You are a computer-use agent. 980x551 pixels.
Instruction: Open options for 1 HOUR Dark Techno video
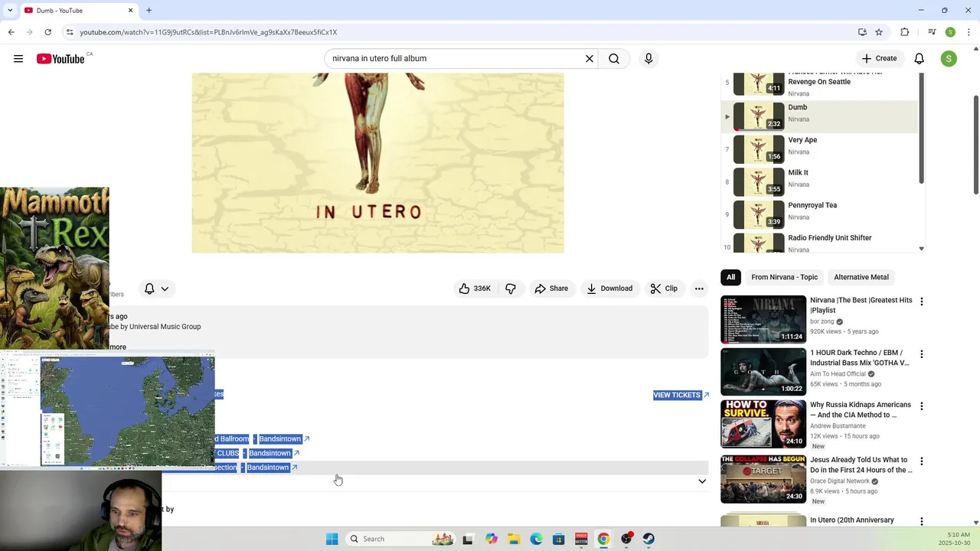tap(922, 354)
